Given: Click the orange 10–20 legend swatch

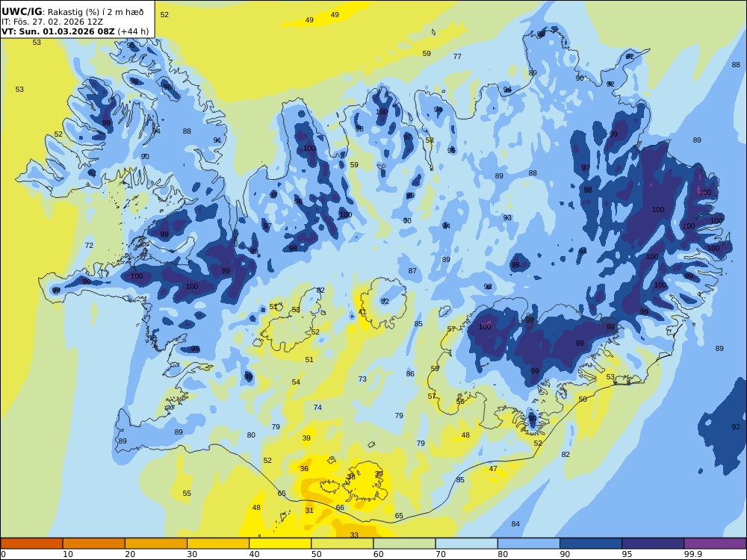Looking at the screenshot, I should click(x=94, y=544).
